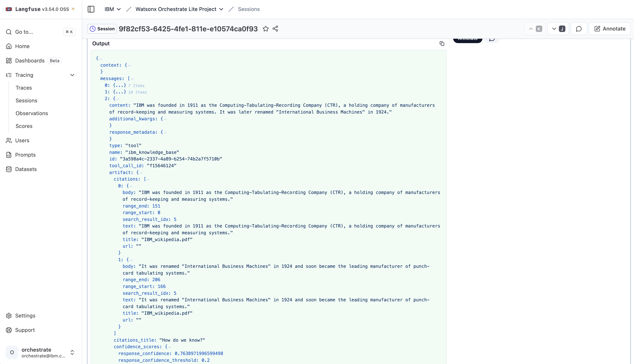This screenshot has width=634, height=364.
Task: Open the orchestrate user account menu
Action: pyautogui.click(x=41, y=352)
